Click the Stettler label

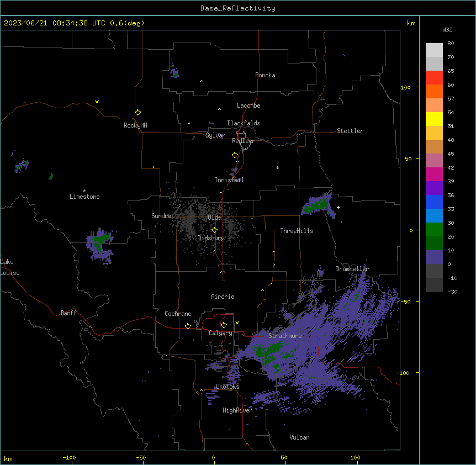point(350,131)
